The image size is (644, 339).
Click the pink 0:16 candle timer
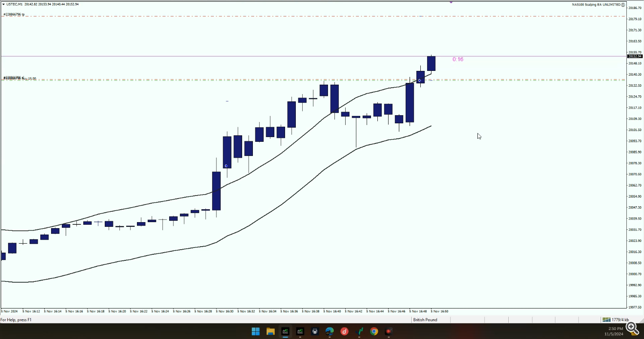coord(458,59)
